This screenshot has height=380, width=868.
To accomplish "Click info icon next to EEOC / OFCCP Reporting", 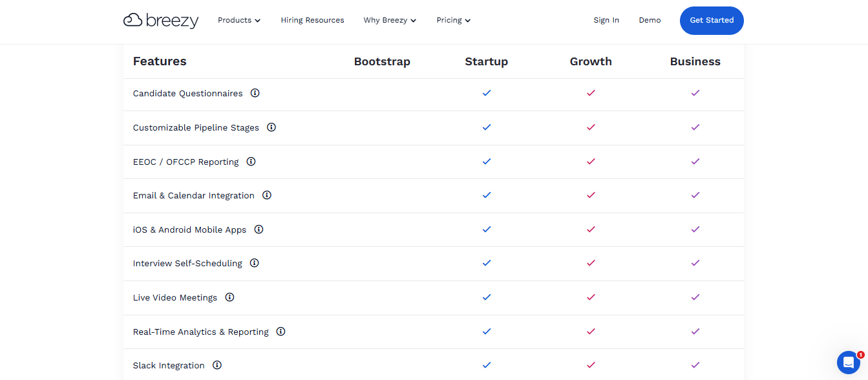I will (x=251, y=162).
